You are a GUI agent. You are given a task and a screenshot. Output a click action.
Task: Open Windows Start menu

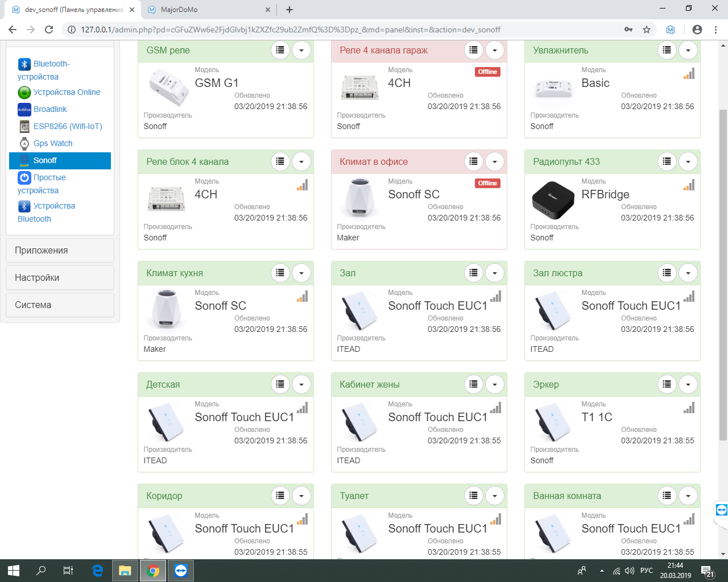(14, 571)
